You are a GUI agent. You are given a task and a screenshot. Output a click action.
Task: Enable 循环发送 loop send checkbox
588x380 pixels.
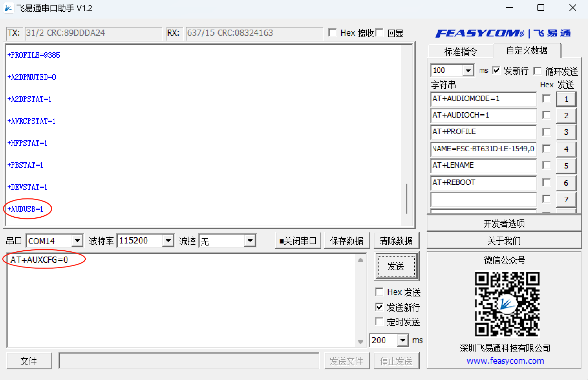click(x=538, y=71)
